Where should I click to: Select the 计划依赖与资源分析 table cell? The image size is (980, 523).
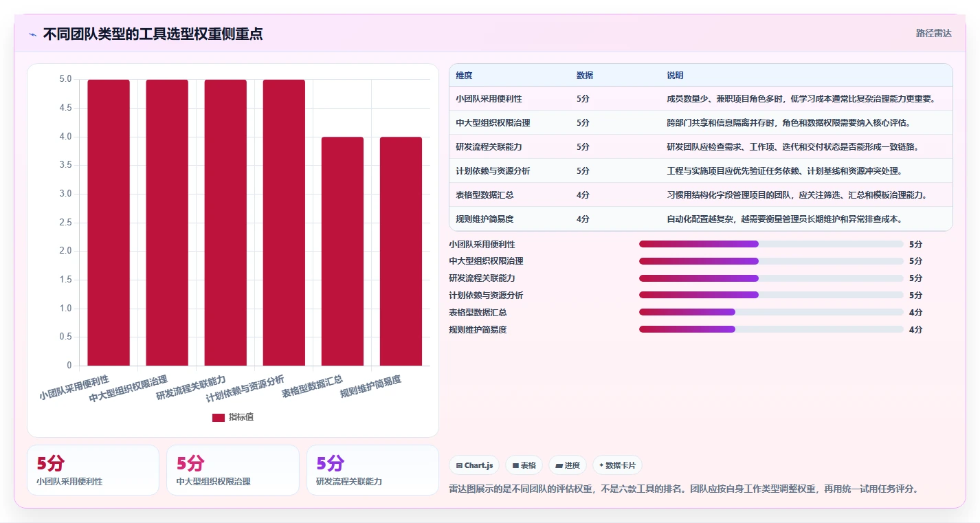click(x=493, y=170)
